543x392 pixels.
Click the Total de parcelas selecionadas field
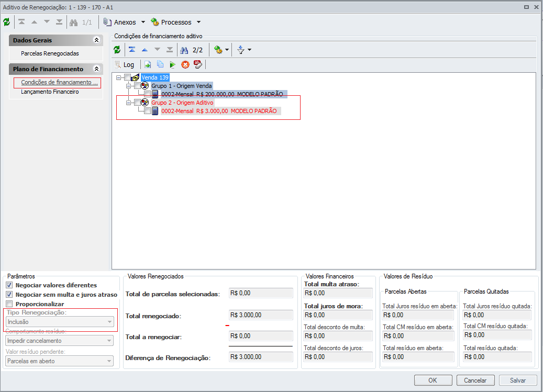(261, 293)
